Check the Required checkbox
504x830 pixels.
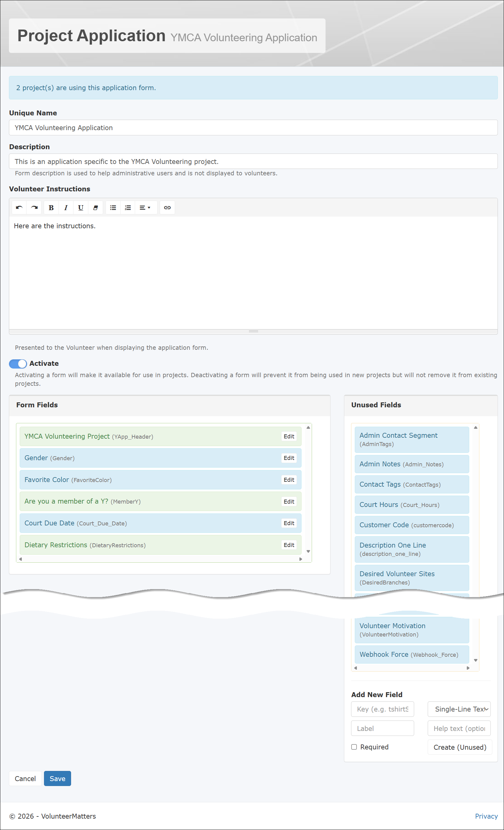click(x=354, y=747)
